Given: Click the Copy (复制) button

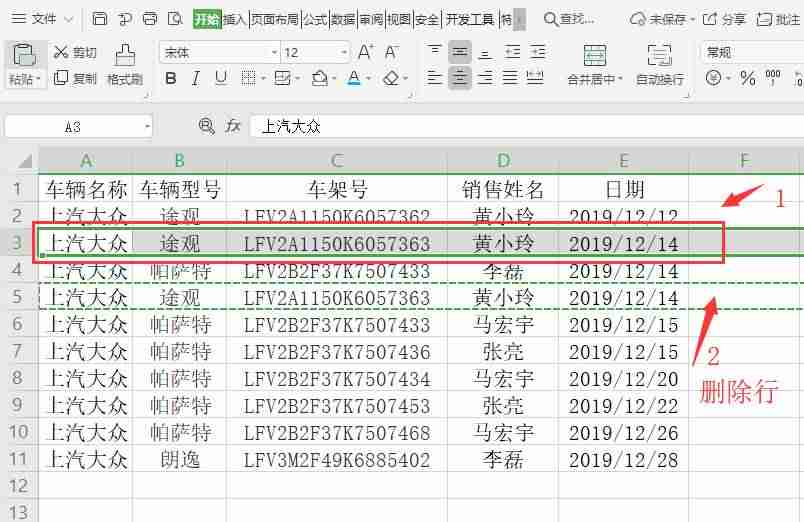Looking at the screenshot, I should coord(75,78).
